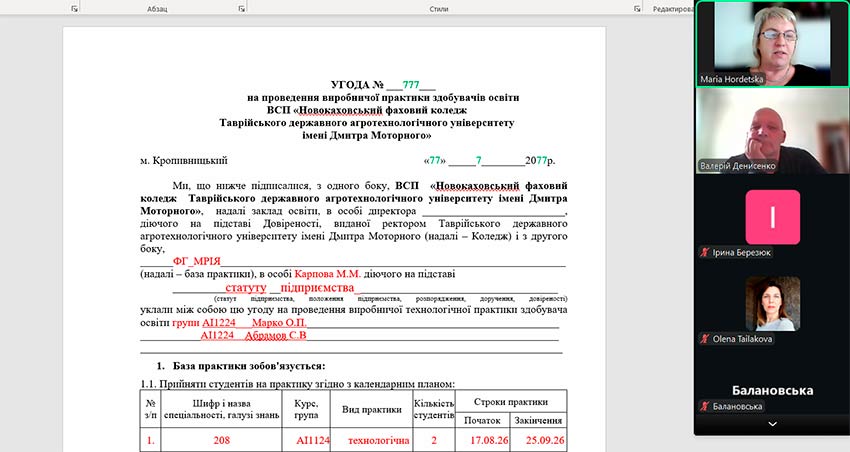Click table header Шифр і назва спеціальності

pos(222,410)
